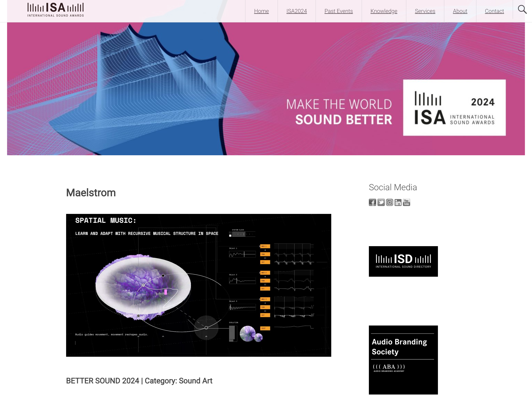Open the LinkedIn social icon

398,202
